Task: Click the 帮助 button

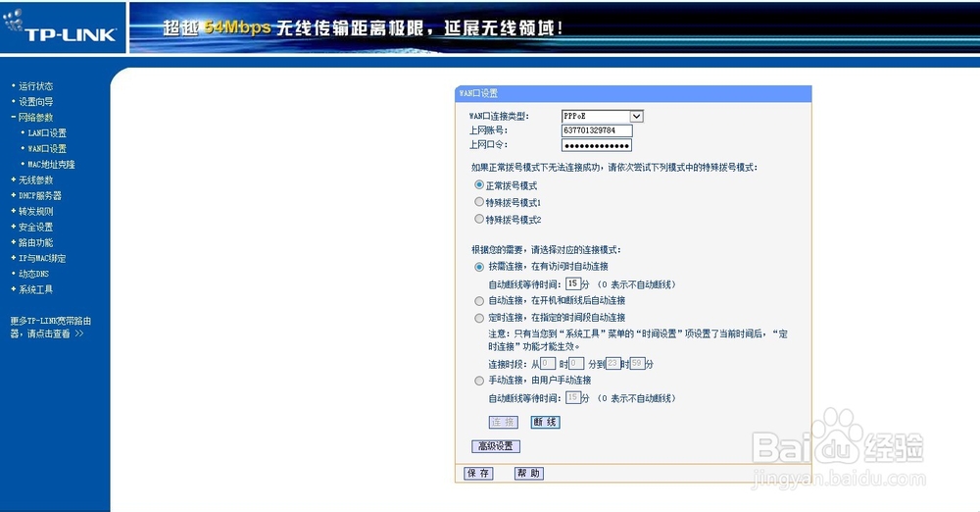Action: 529,474
